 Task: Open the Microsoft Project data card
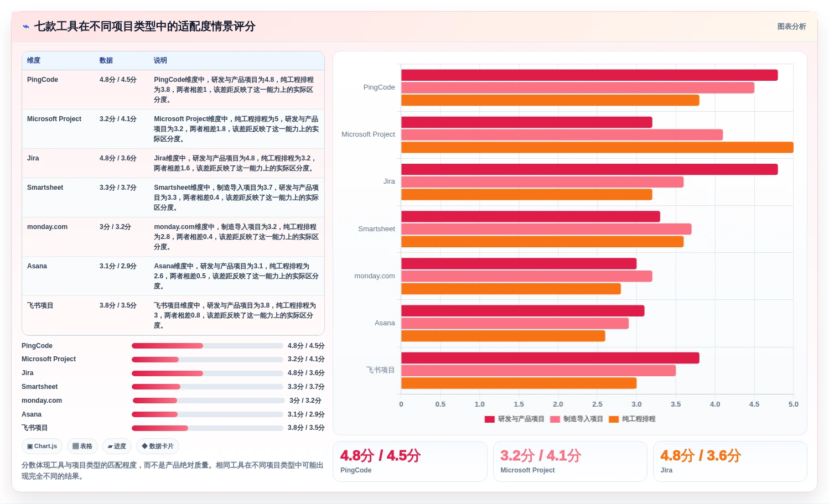click(570, 461)
